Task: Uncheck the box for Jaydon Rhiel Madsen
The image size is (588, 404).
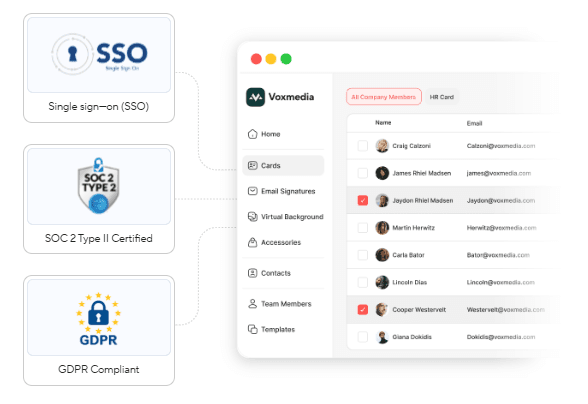Action: point(363,200)
